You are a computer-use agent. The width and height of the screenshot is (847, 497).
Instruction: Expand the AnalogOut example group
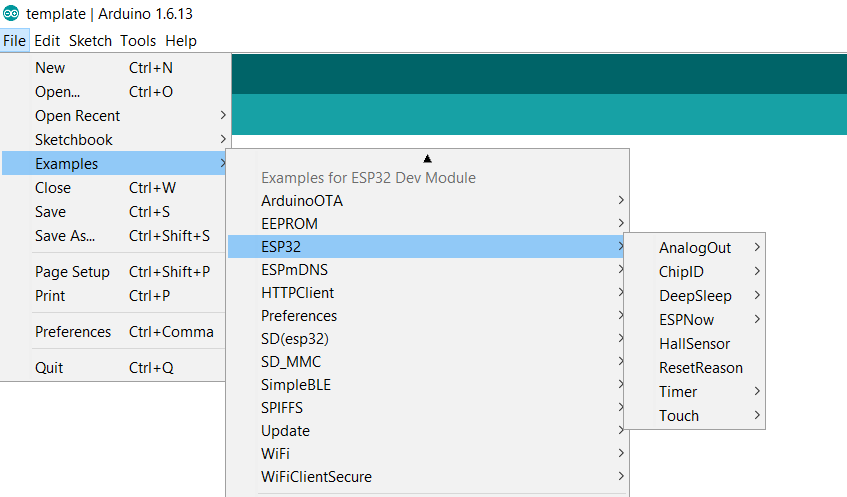tap(695, 248)
